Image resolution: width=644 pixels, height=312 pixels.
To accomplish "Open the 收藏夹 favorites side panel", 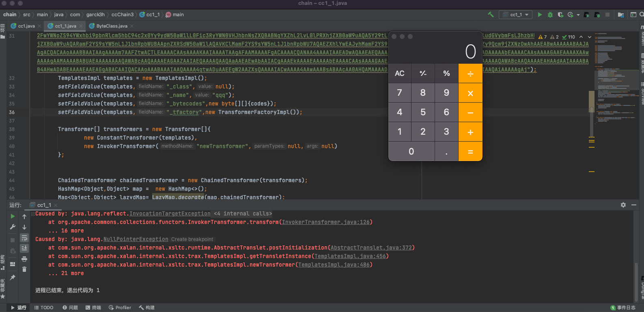I will tap(3, 288).
